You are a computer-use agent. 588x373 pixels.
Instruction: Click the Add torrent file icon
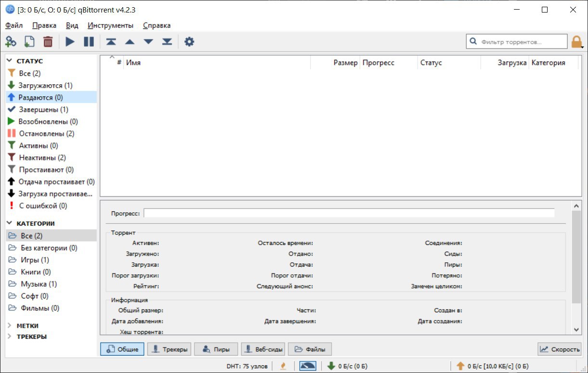29,42
